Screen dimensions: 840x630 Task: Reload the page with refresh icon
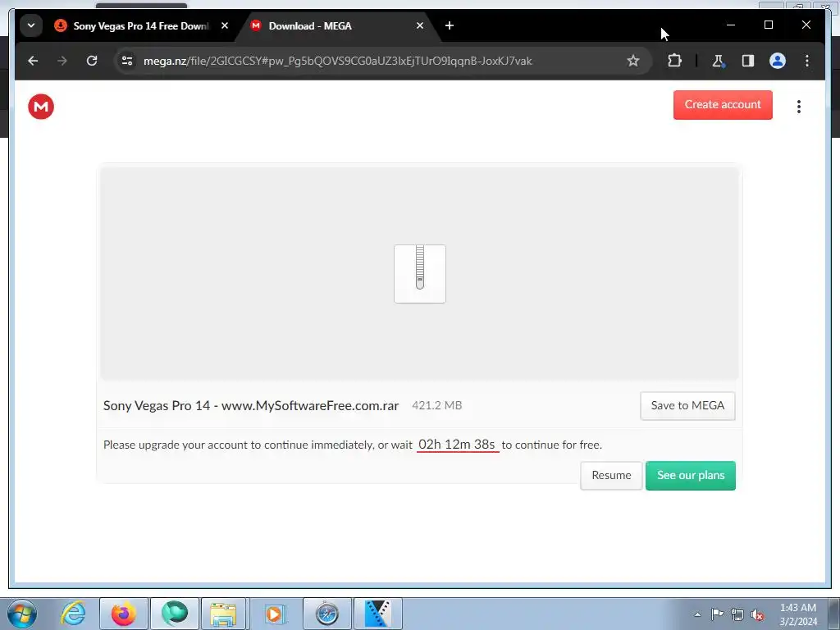click(x=92, y=61)
